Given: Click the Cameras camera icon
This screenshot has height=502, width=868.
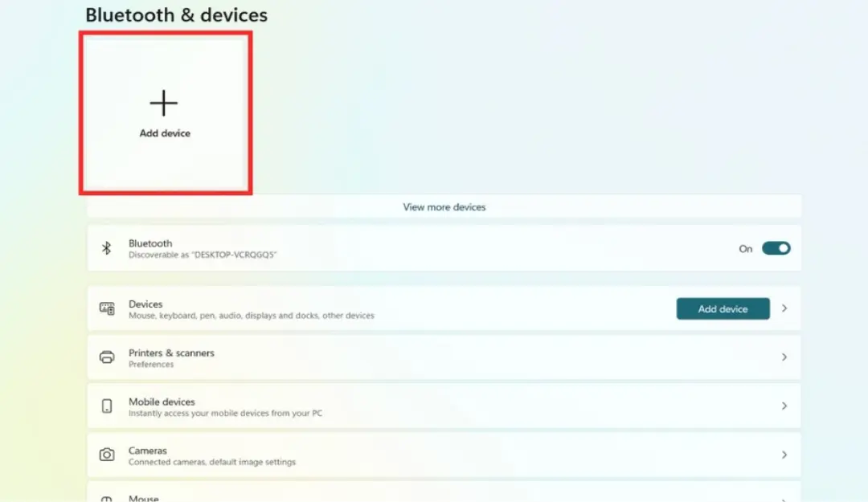Looking at the screenshot, I should (x=107, y=455).
